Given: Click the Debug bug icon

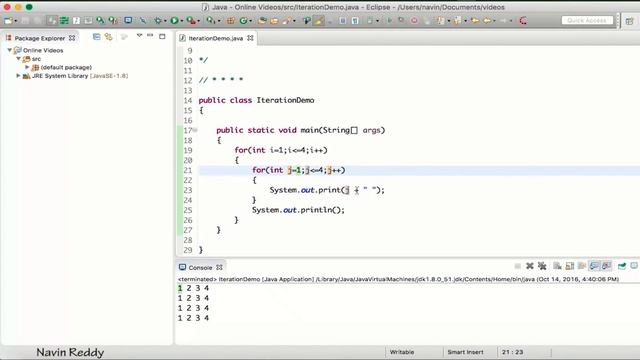Looking at the screenshot, I should pyautogui.click(x=158, y=20).
